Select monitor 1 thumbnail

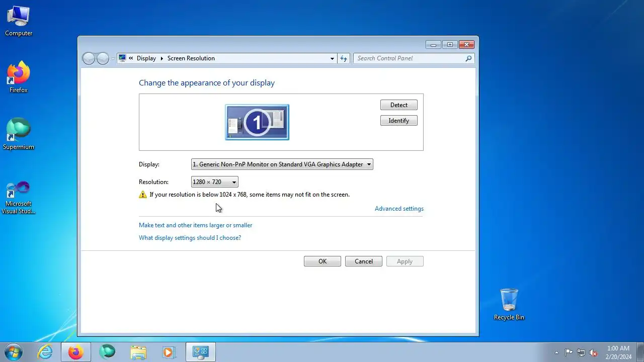257,122
